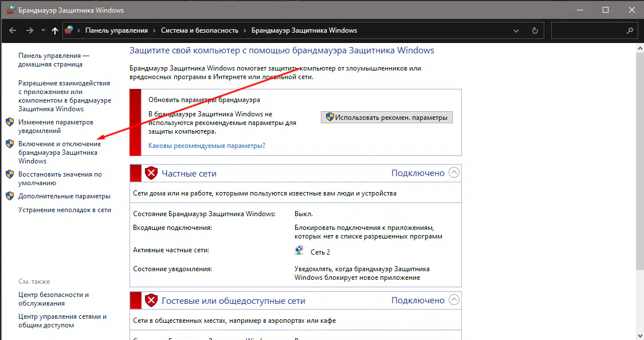Screen dimensions: 644x340
Task: Click the 'Сеть 2' network name
Action: point(320,252)
